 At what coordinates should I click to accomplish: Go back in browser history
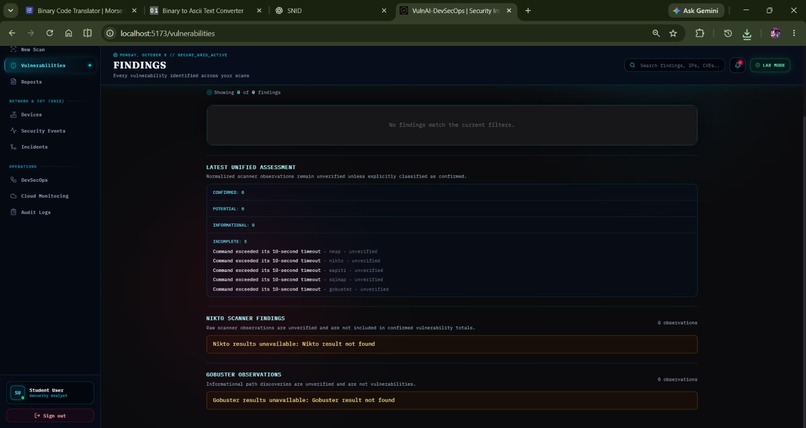click(x=12, y=33)
